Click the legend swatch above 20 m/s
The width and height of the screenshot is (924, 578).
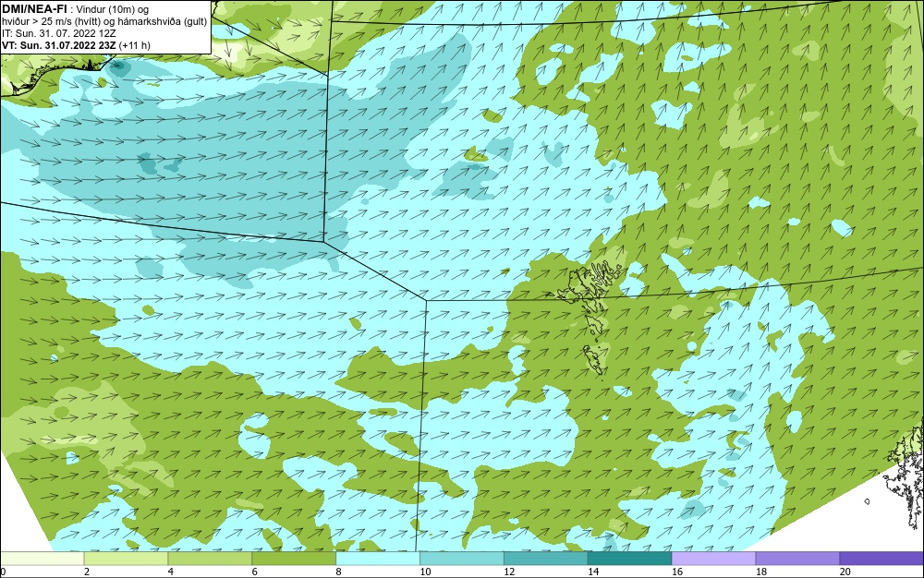[881, 558]
